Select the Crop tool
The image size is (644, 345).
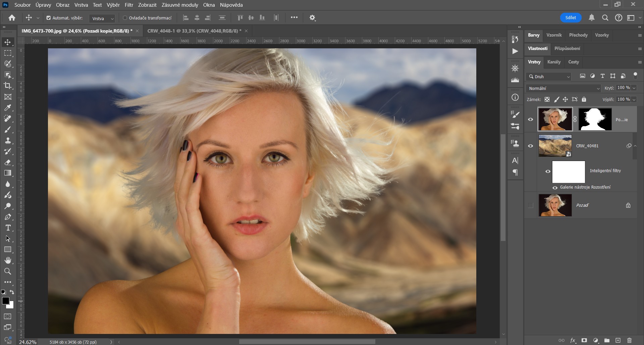pyautogui.click(x=8, y=86)
